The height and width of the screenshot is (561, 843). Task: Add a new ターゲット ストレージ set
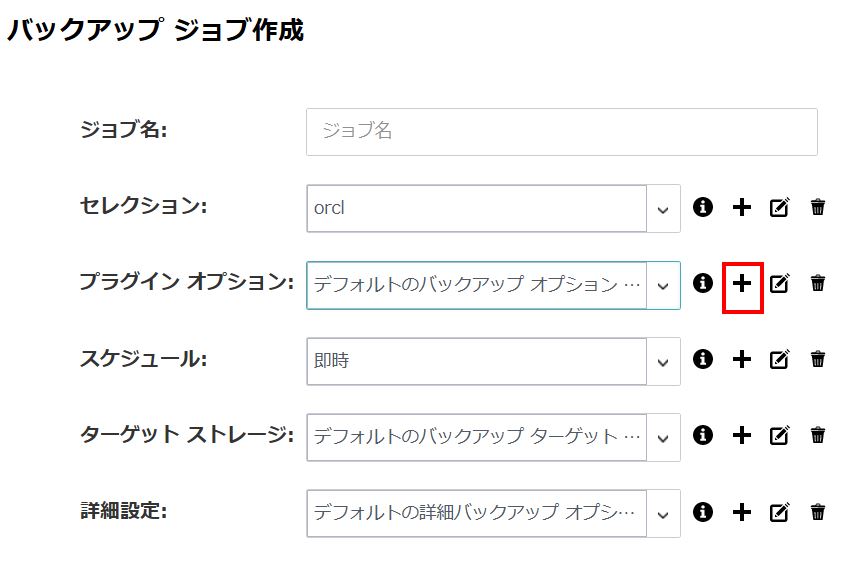[x=742, y=435]
